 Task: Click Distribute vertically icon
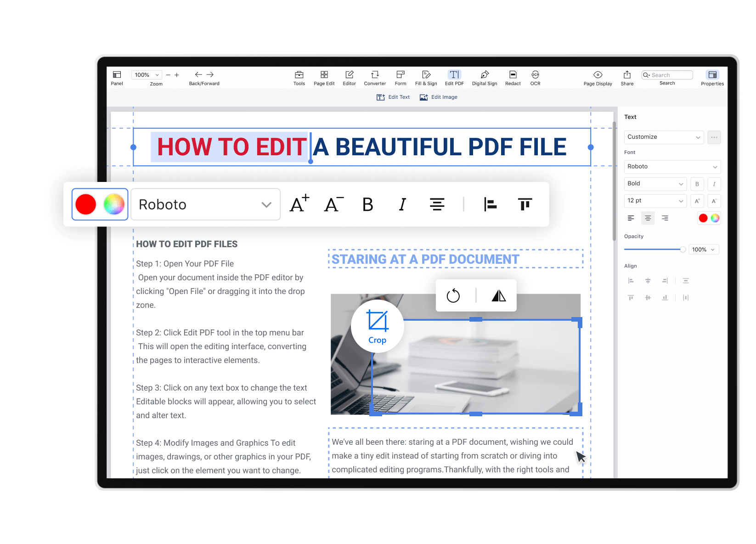click(x=686, y=281)
